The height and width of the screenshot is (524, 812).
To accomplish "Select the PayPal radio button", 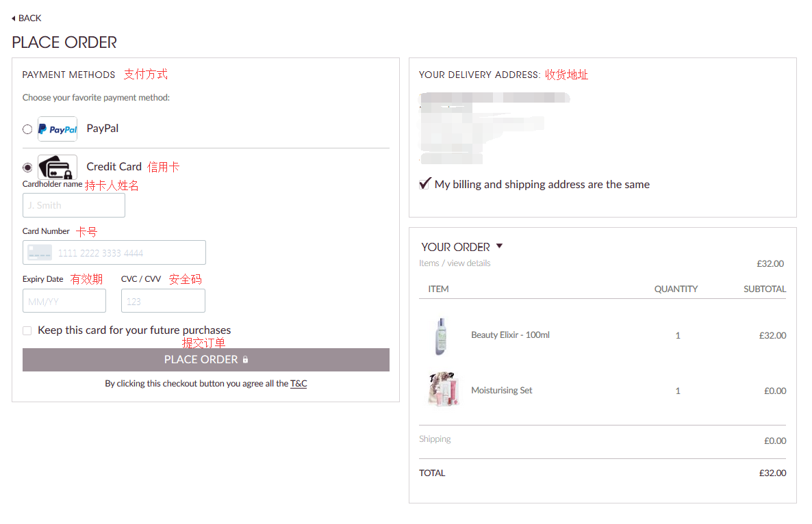I will pyautogui.click(x=27, y=129).
